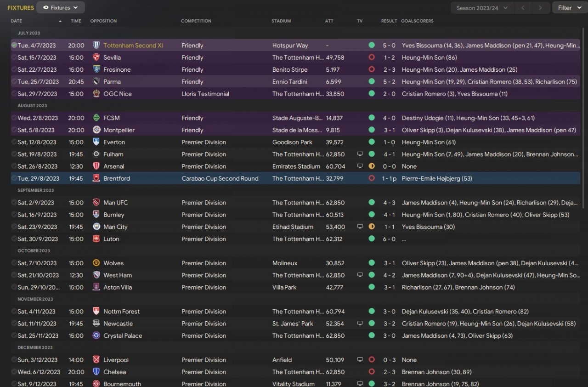Viewport: 588px width, 387px height.
Task: Open the Filter dropdown
Action: [569, 8]
